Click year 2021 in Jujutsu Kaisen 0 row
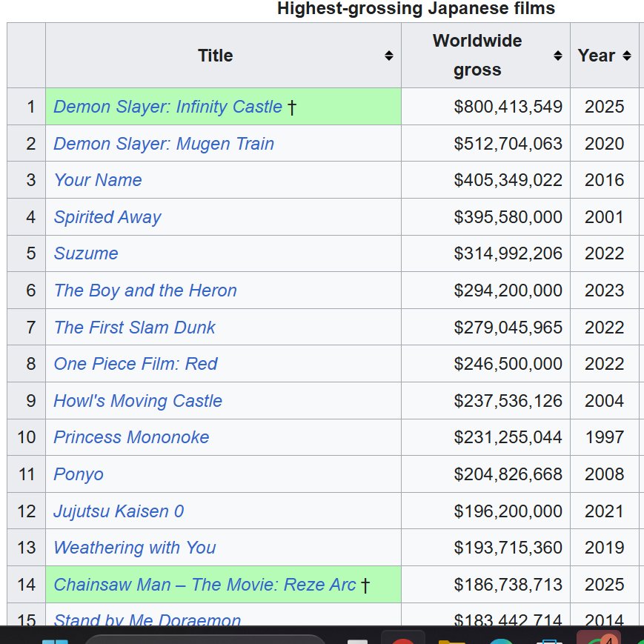The width and height of the screenshot is (644, 644). 604,511
